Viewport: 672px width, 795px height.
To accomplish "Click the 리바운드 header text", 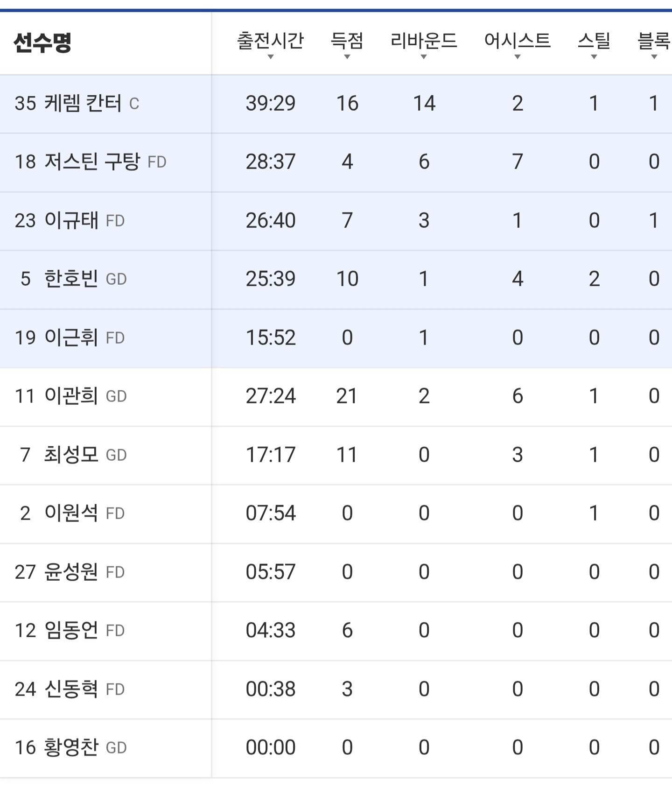I will click(424, 41).
